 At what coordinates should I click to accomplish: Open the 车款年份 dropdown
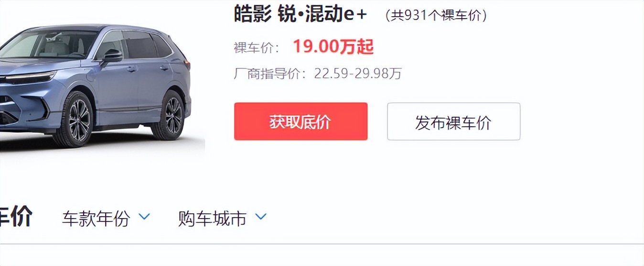pos(106,218)
